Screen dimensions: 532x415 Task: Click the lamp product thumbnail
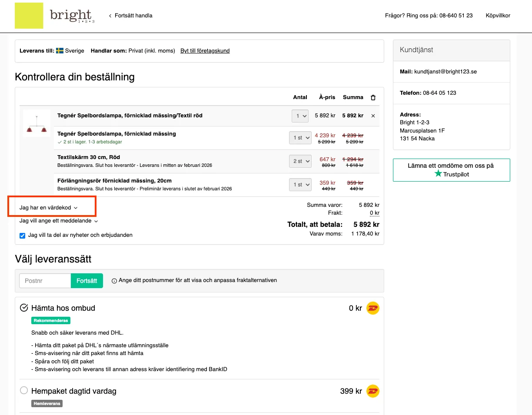37,124
